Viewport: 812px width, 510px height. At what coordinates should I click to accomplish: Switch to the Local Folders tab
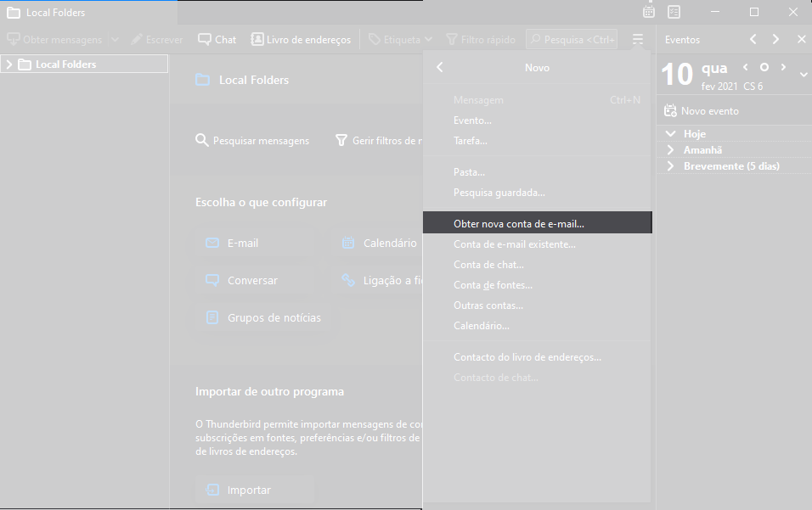click(x=88, y=13)
